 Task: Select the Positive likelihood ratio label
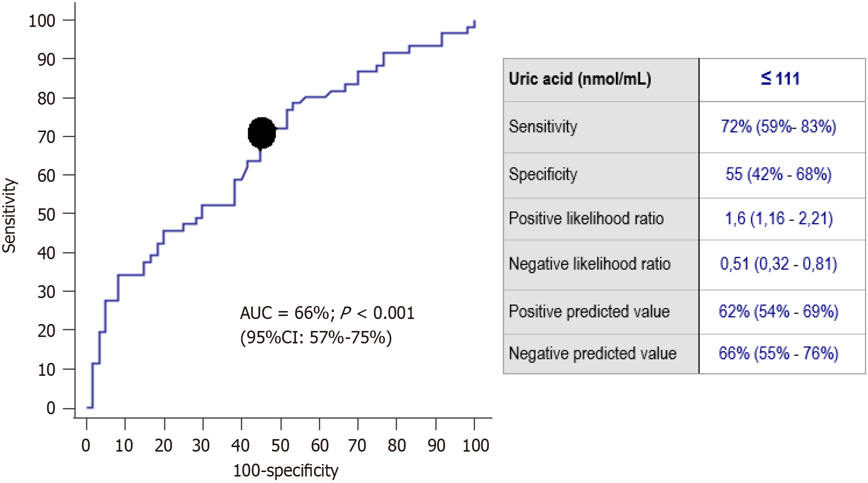(x=586, y=218)
